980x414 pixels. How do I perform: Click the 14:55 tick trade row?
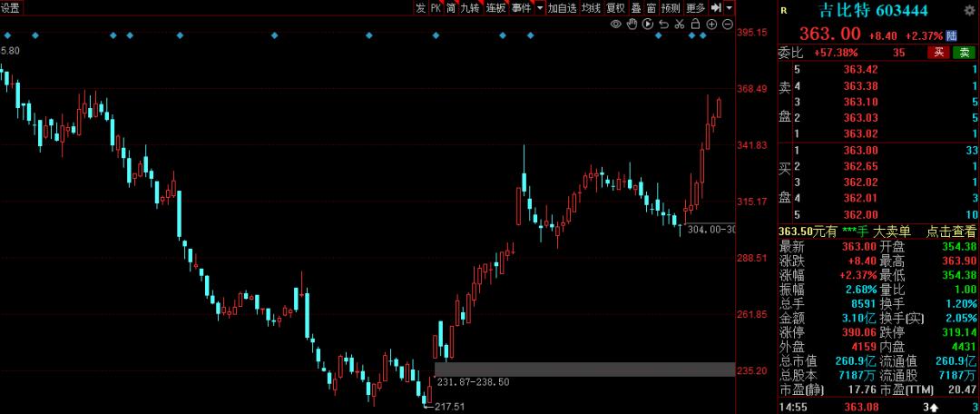tap(877, 408)
